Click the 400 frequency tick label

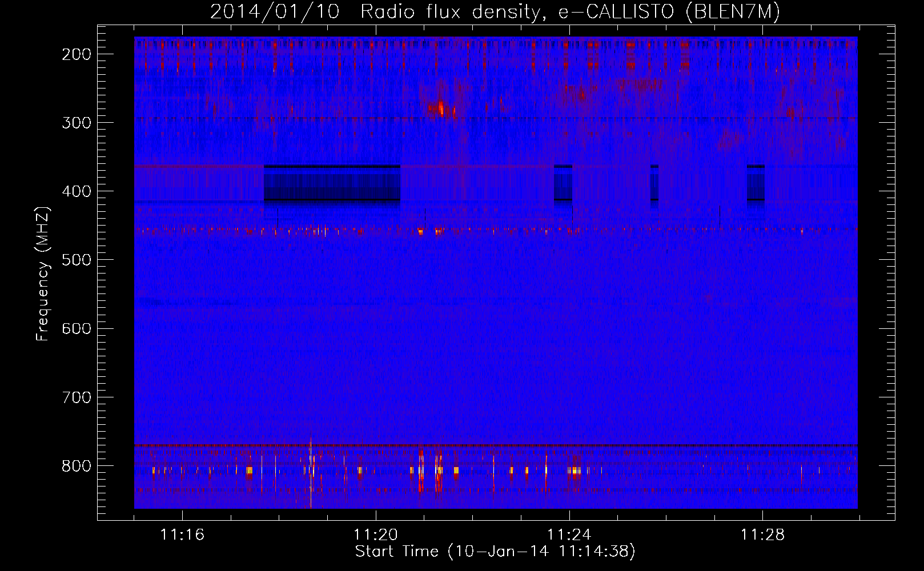pyautogui.click(x=76, y=191)
